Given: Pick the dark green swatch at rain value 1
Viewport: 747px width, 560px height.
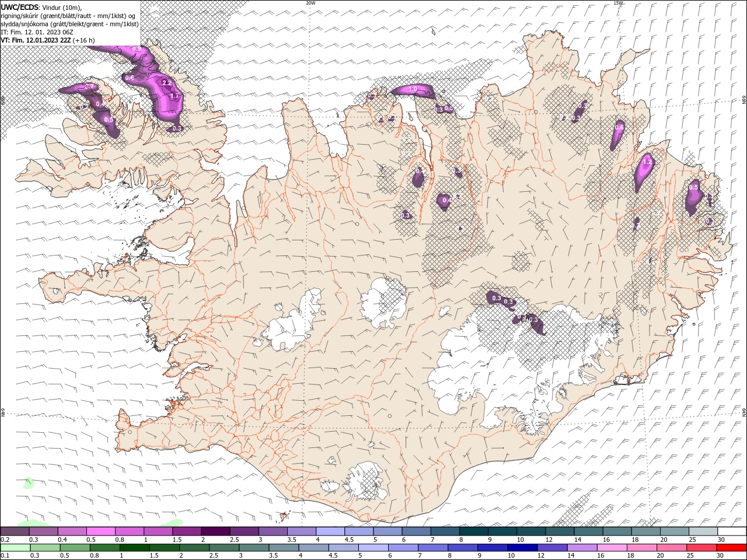Looking at the screenshot, I should tap(135, 548).
